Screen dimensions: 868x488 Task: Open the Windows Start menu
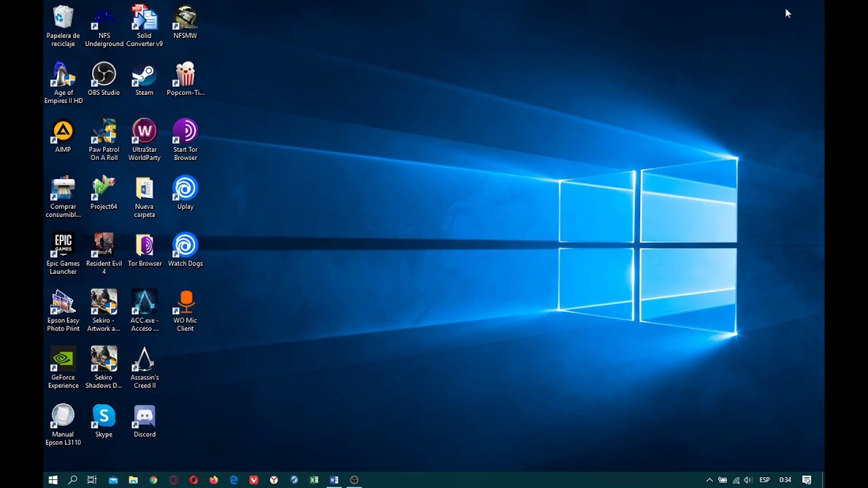(53, 480)
